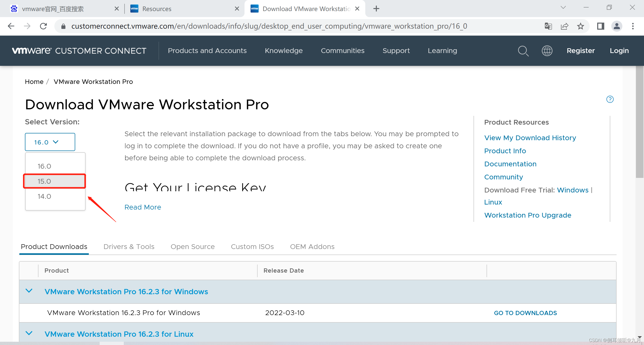The width and height of the screenshot is (644, 345).
Task: Open Workstation Pro Upgrade link
Action: click(x=528, y=215)
